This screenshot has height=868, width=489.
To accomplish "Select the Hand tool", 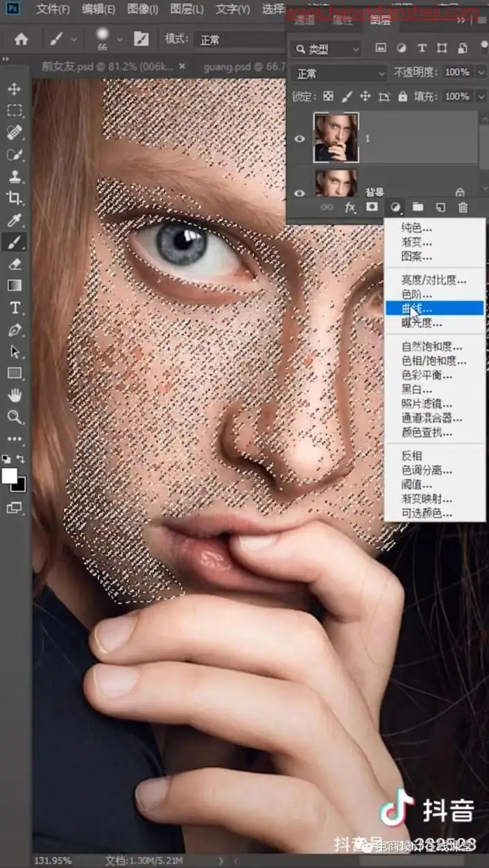I will click(x=14, y=395).
